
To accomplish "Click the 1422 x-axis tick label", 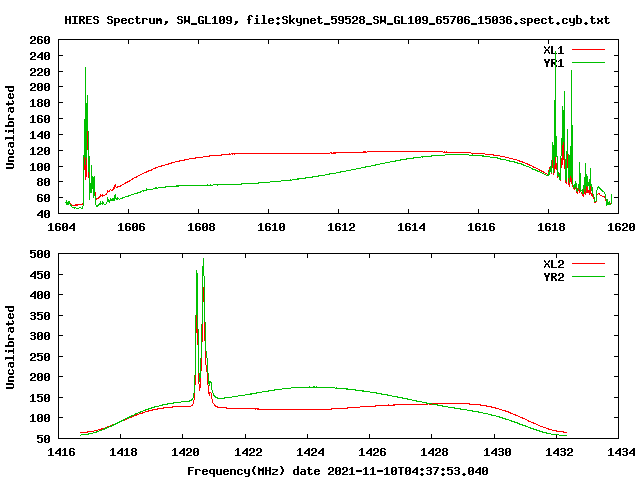I will pyautogui.click(x=248, y=452).
